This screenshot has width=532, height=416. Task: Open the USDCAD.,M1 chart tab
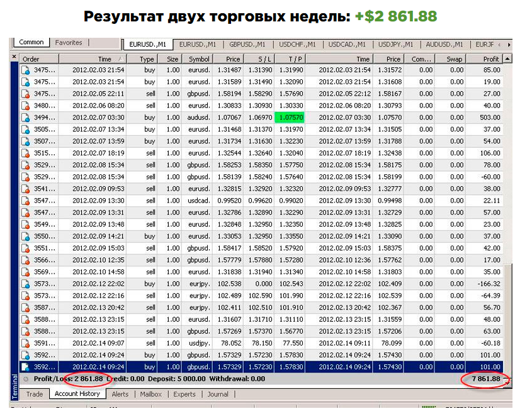point(347,45)
